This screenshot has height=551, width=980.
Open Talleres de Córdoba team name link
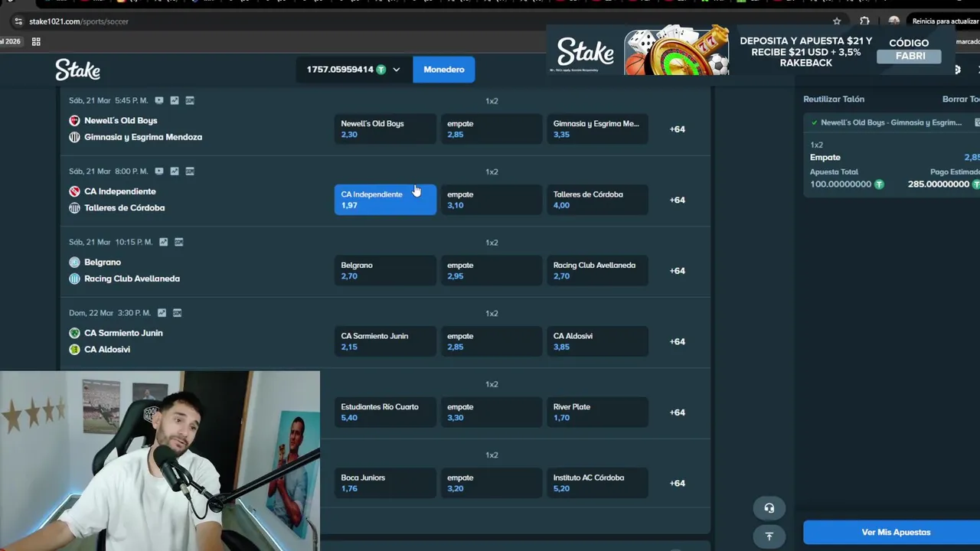point(124,207)
